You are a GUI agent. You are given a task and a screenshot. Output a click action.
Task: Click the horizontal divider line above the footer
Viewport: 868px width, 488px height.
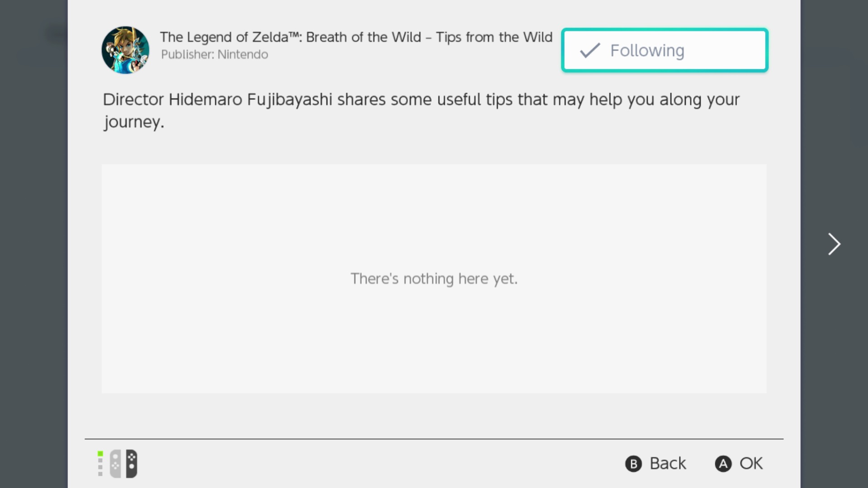(x=434, y=439)
